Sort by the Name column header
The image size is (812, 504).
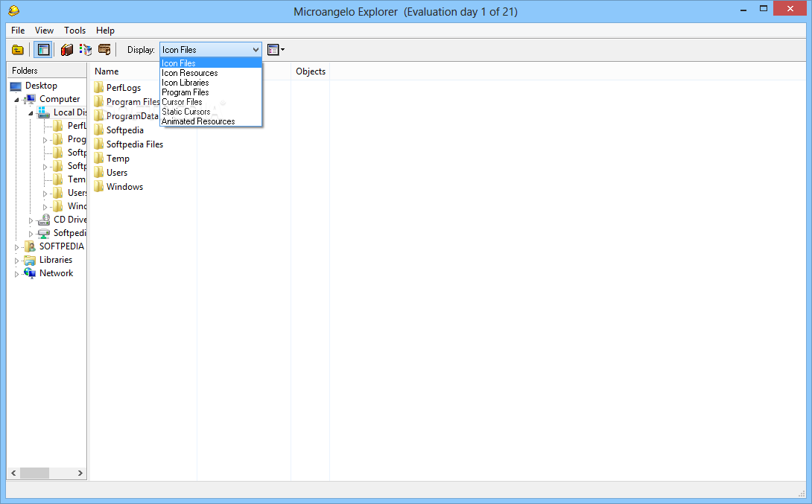pos(144,71)
